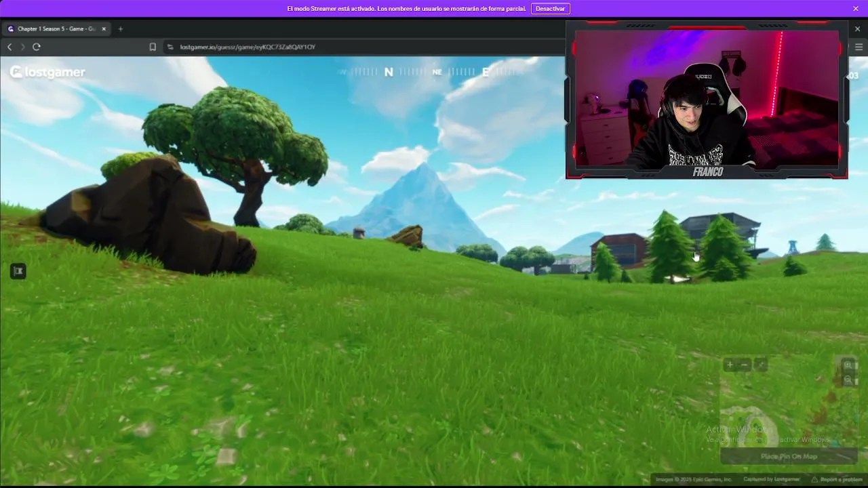868x488 pixels.
Task: Go forward in browser history
Action: (x=22, y=47)
